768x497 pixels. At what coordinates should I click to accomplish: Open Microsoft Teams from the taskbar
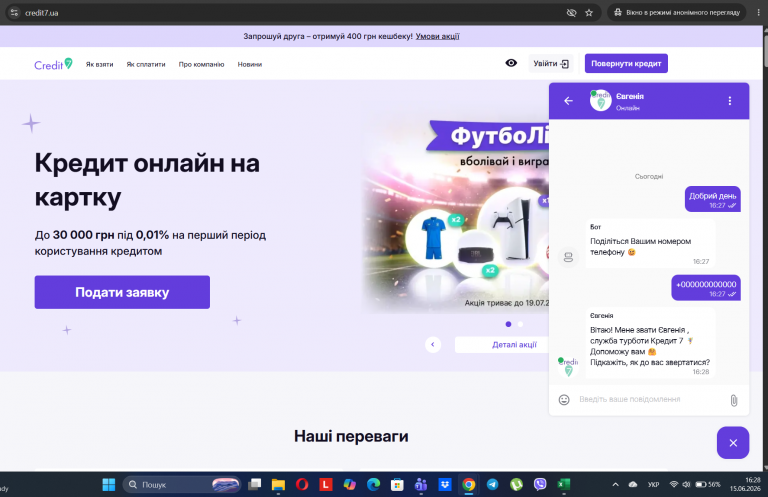421,485
